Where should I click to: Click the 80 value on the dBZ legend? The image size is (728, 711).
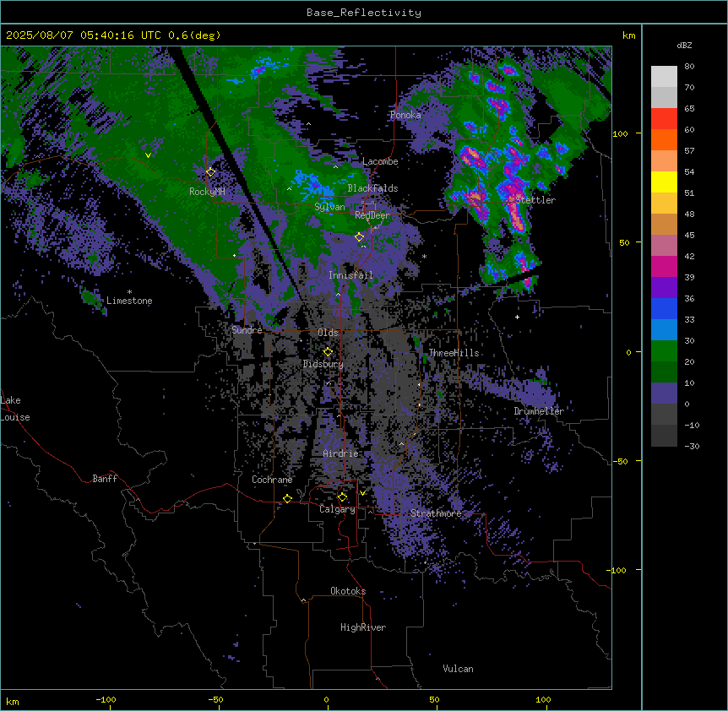[x=689, y=67]
